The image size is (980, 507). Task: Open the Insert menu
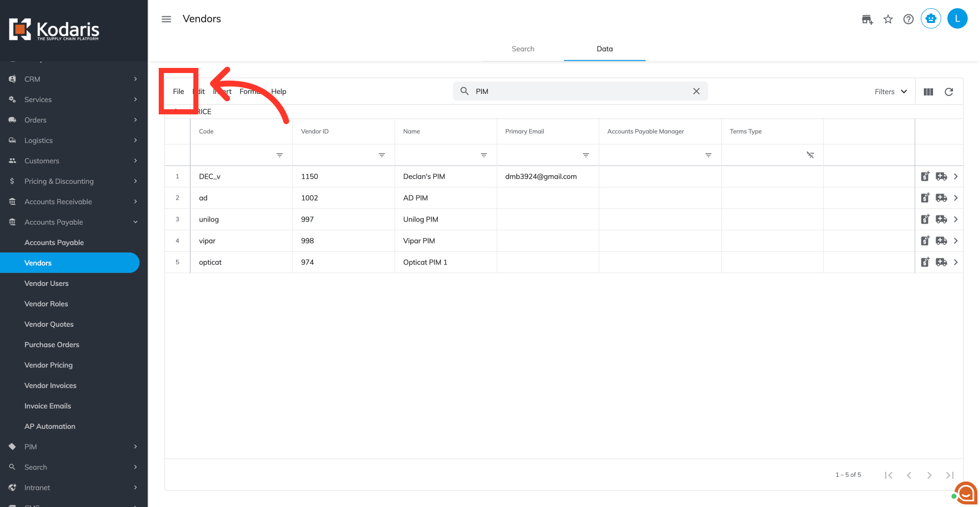pos(223,91)
